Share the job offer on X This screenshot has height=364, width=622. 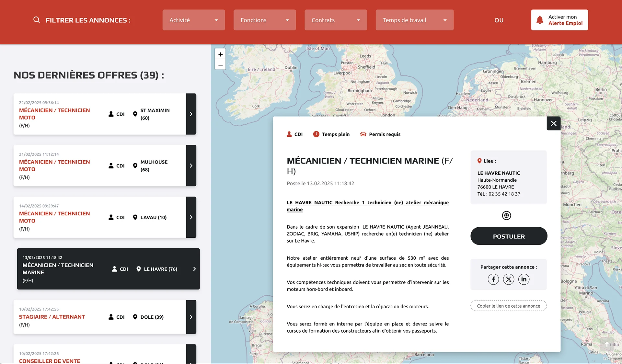[x=508, y=279]
